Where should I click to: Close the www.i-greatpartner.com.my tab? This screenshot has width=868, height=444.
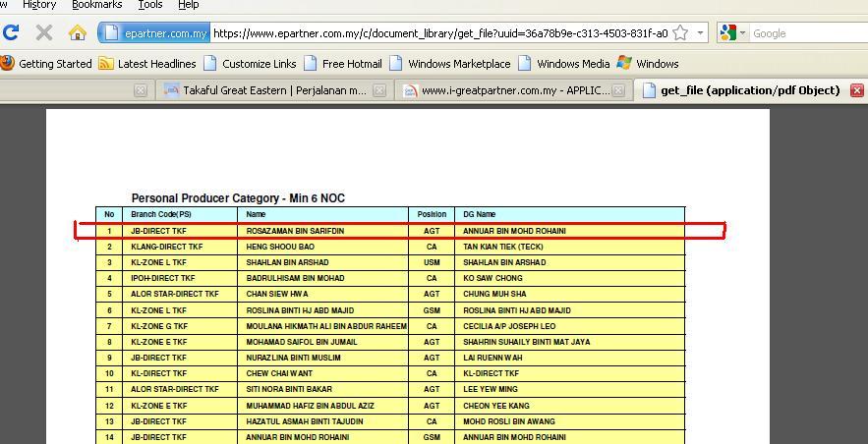click(619, 90)
